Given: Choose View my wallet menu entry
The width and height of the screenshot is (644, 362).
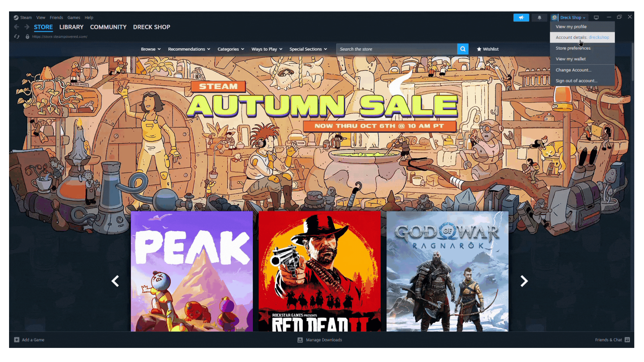Looking at the screenshot, I should (x=571, y=59).
